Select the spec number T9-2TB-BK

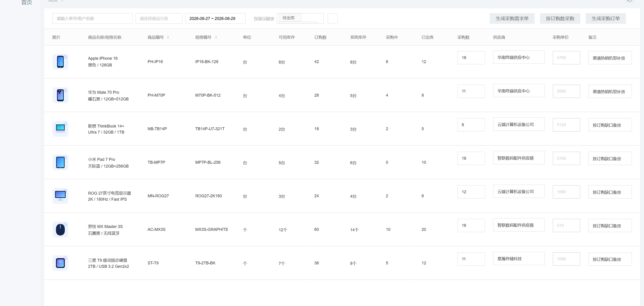click(x=205, y=263)
